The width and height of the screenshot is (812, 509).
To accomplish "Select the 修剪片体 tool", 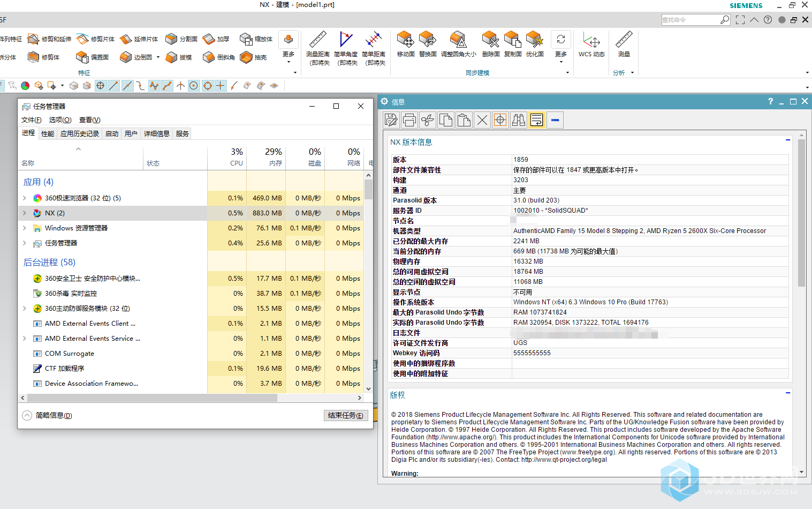I will pyautogui.click(x=96, y=39).
